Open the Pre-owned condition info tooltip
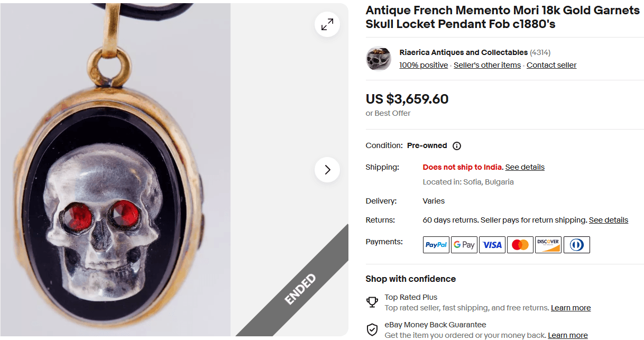Image resolution: width=644 pixels, height=340 pixels. pos(456,145)
